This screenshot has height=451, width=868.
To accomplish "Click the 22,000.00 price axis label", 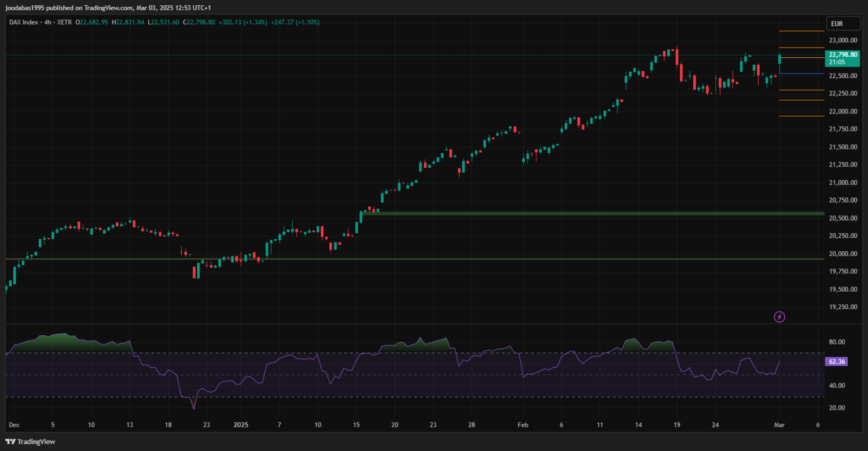I will pyautogui.click(x=843, y=112).
